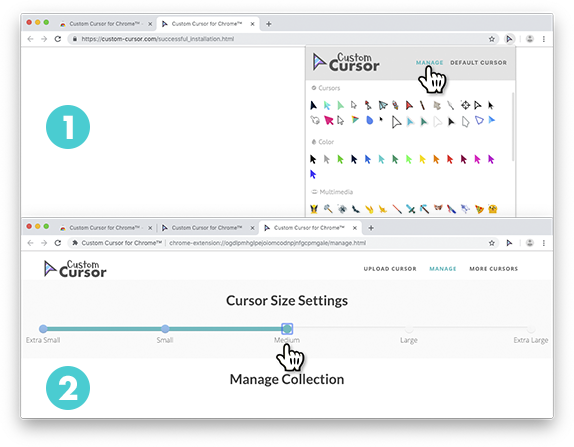The image size is (574, 447).
Task: Select the red arrow in Color row
Action: [x=450, y=159]
